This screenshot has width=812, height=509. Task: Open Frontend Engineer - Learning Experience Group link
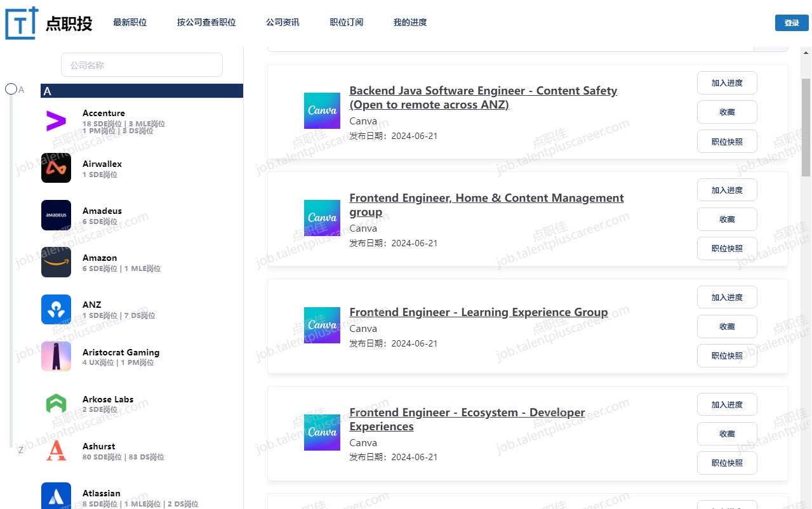coord(478,312)
